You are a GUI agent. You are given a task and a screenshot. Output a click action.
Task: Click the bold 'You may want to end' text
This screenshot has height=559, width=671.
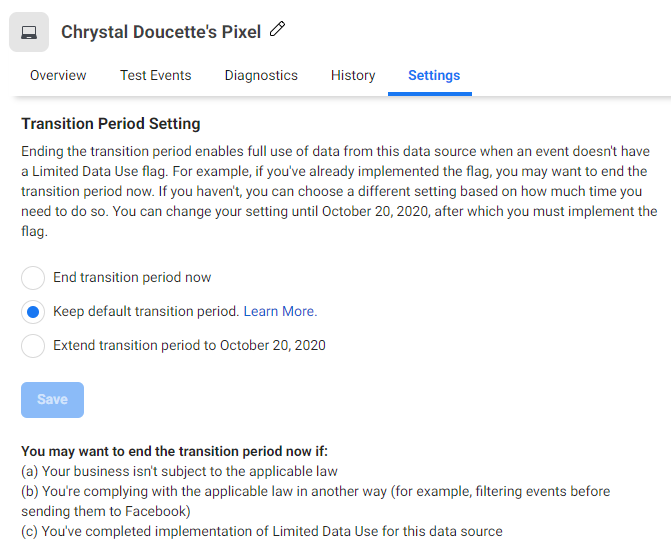pyautogui.click(x=174, y=451)
